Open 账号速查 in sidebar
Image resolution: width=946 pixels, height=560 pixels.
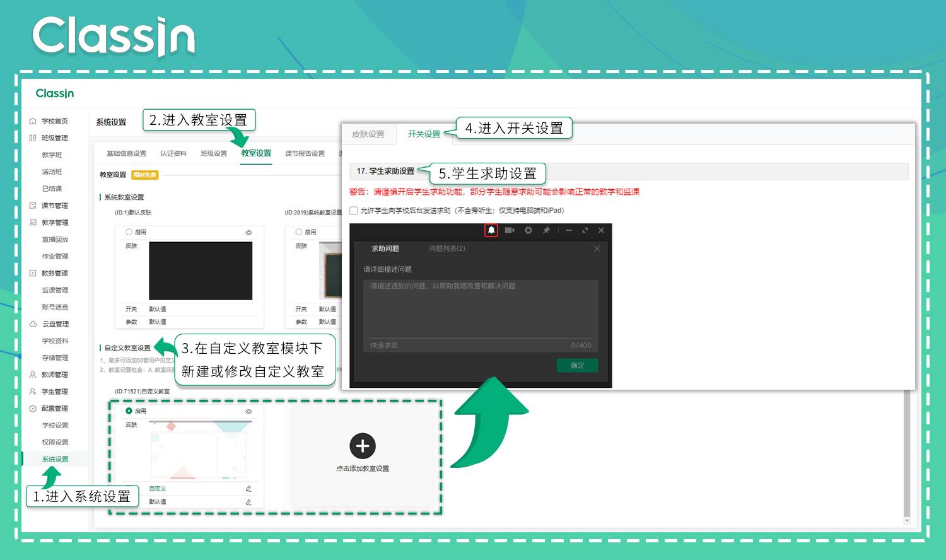55,307
